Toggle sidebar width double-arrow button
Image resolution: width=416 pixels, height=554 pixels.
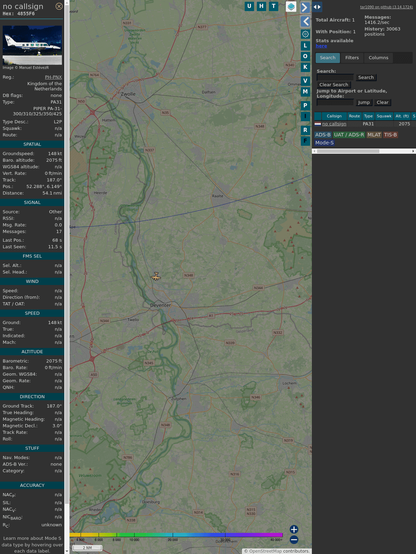pos(317,7)
